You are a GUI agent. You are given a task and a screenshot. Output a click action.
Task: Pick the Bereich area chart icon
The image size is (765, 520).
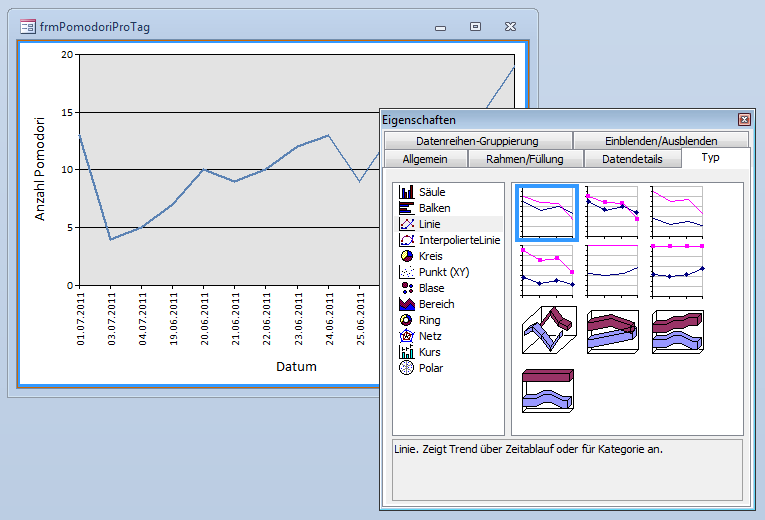tap(406, 304)
